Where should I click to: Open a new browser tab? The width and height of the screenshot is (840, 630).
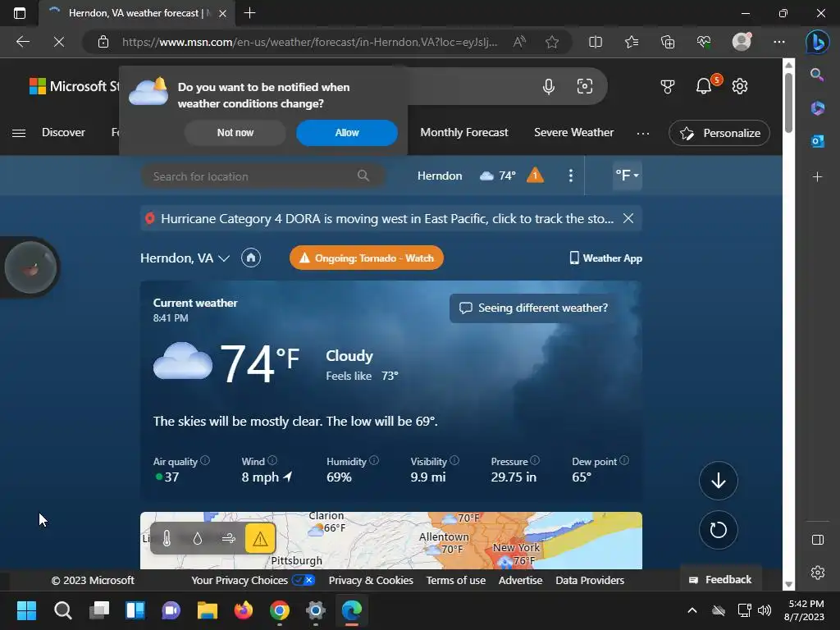pos(249,13)
